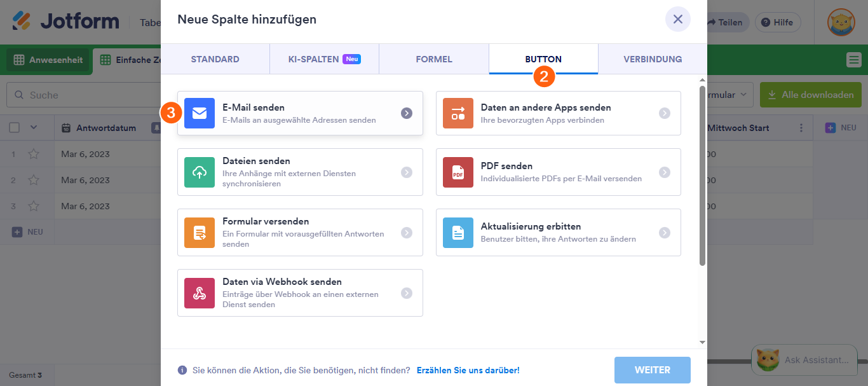Select the E-Mail senden title text
868x386 pixels.
pos(254,107)
